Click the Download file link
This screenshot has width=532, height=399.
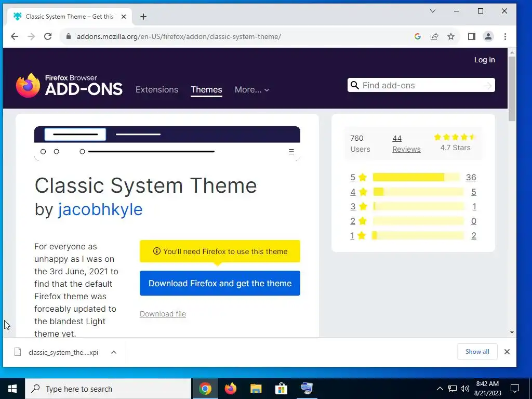(163, 314)
